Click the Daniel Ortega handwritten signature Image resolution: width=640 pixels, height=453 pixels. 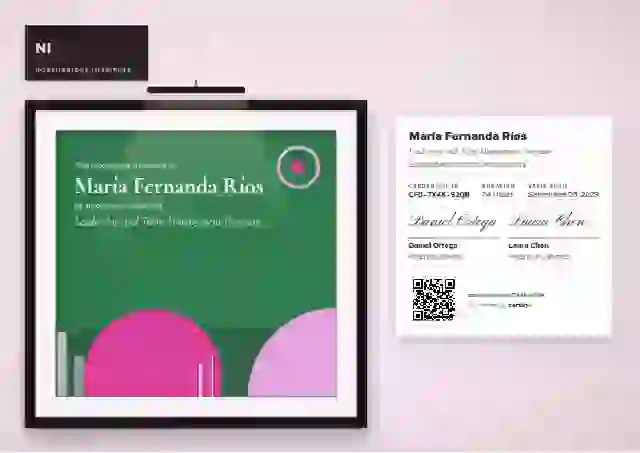pyautogui.click(x=452, y=222)
